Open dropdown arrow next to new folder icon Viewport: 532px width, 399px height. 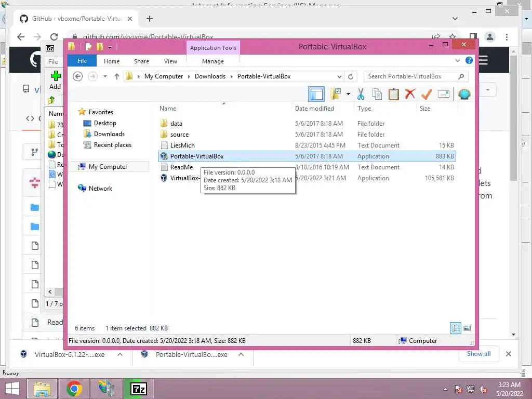[x=348, y=94]
